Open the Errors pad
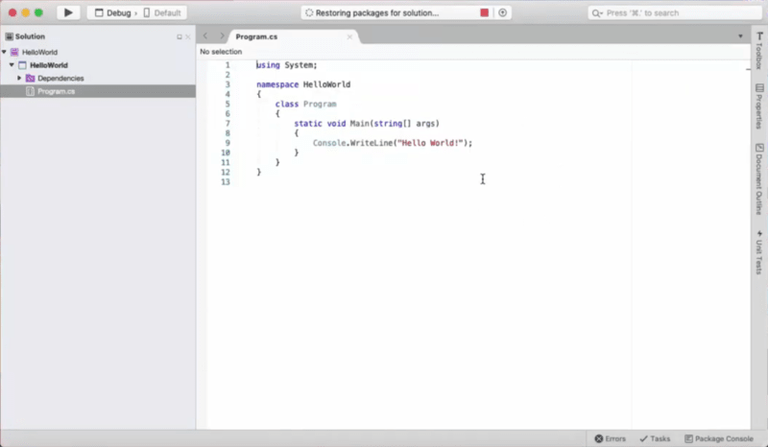The height and width of the screenshot is (447, 768). 610,439
